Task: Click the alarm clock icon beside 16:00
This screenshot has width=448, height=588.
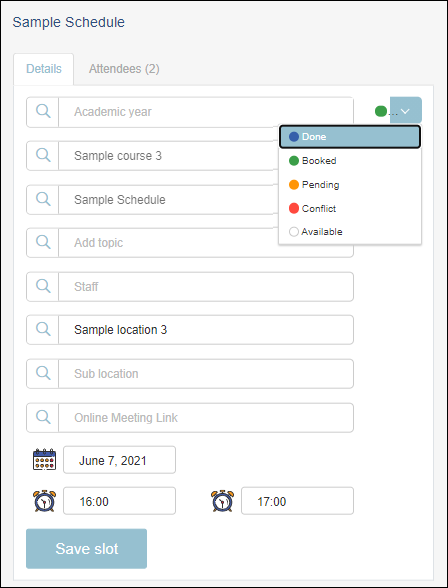Action: 44,501
